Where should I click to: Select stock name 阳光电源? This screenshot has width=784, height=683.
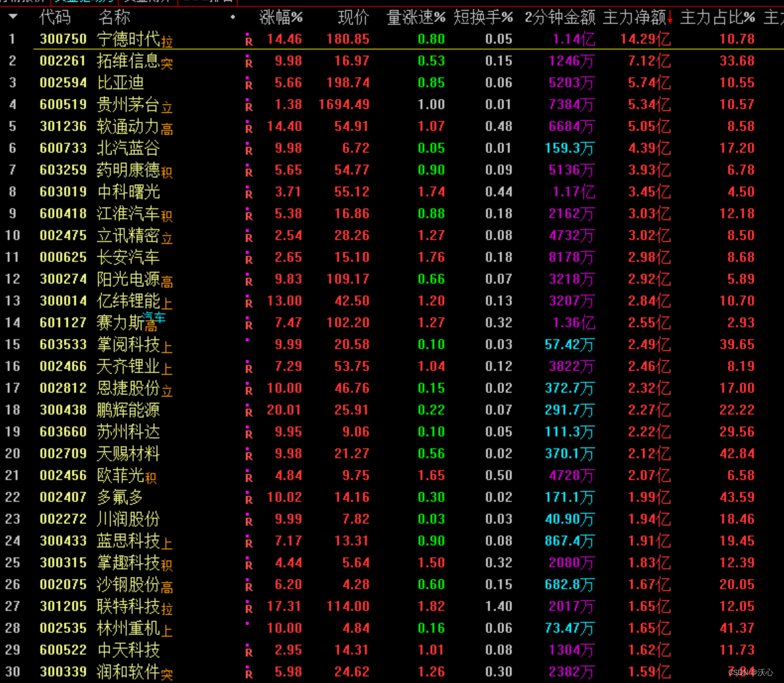128,279
